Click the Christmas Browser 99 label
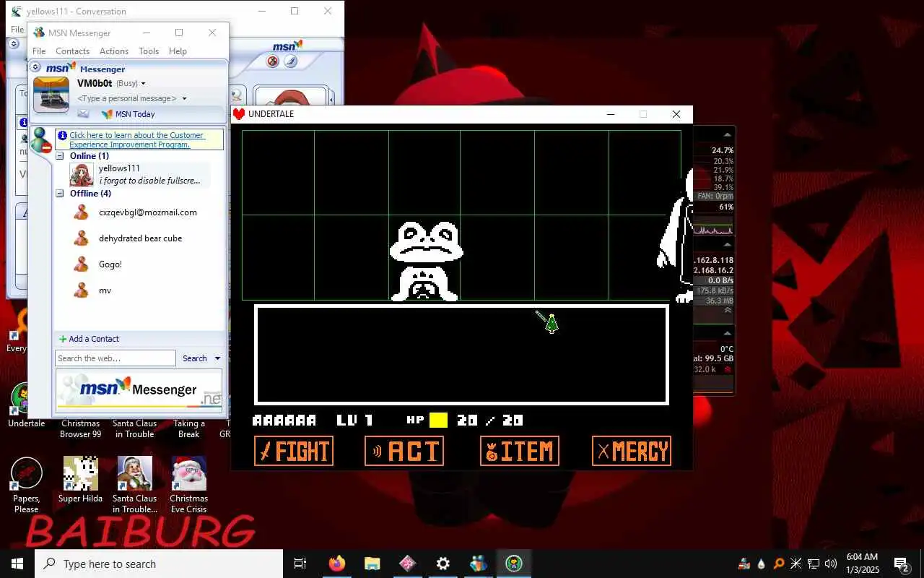Viewport: 924px width, 578px height. [80, 429]
